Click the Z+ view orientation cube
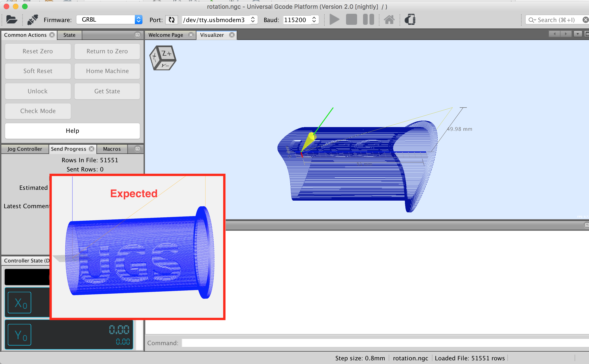The height and width of the screenshot is (364, 589). click(x=163, y=58)
